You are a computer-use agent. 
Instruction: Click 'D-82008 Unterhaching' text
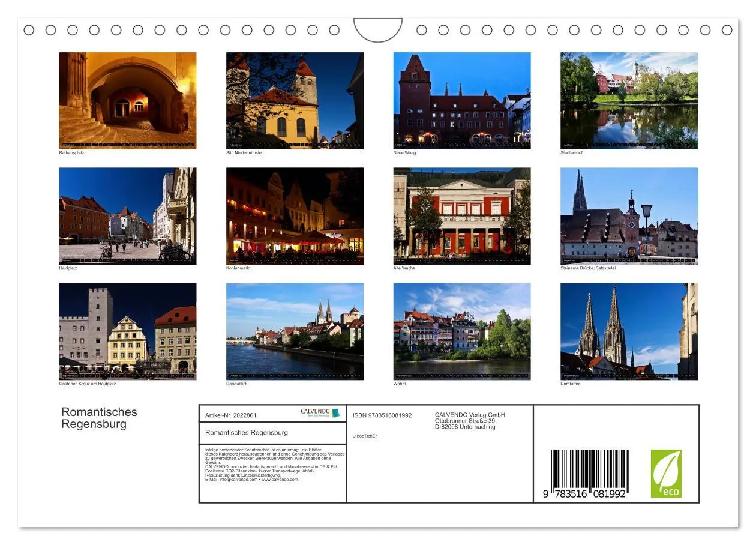point(465,427)
